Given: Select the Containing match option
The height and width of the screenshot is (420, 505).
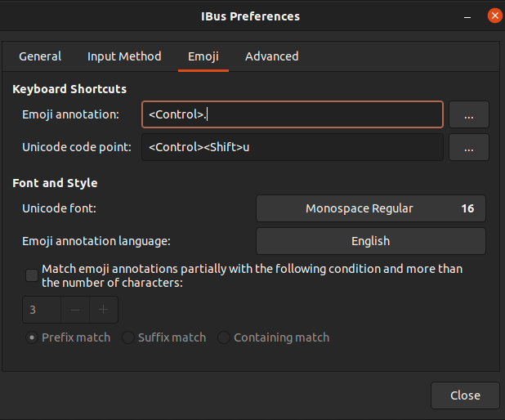Looking at the screenshot, I should pyautogui.click(x=224, y=337).
